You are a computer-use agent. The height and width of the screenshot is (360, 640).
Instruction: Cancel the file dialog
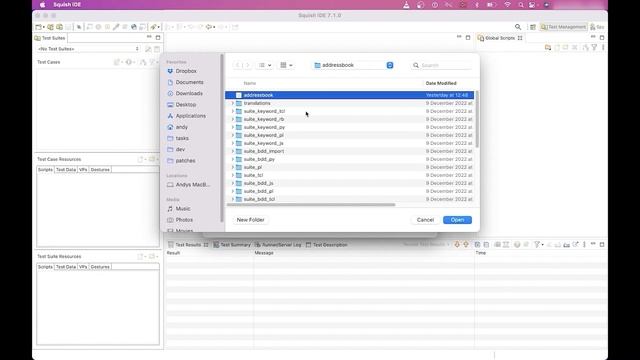click(x=425, y=220)
